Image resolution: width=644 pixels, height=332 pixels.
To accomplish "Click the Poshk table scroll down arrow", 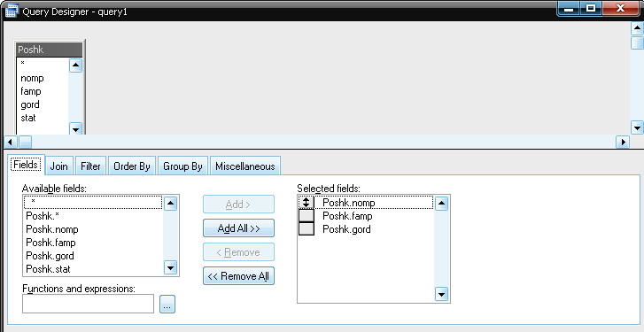I will (x=75, y=129).
